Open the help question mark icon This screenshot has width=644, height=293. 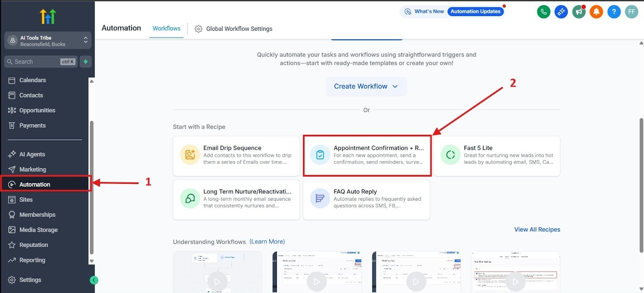(x=614, y=12)
